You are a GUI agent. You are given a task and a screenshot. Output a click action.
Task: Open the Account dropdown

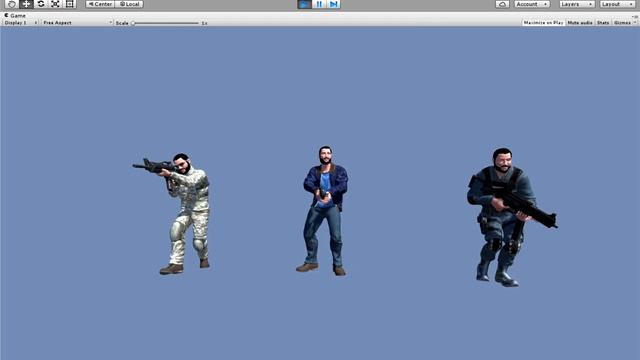tap(532, 4)
